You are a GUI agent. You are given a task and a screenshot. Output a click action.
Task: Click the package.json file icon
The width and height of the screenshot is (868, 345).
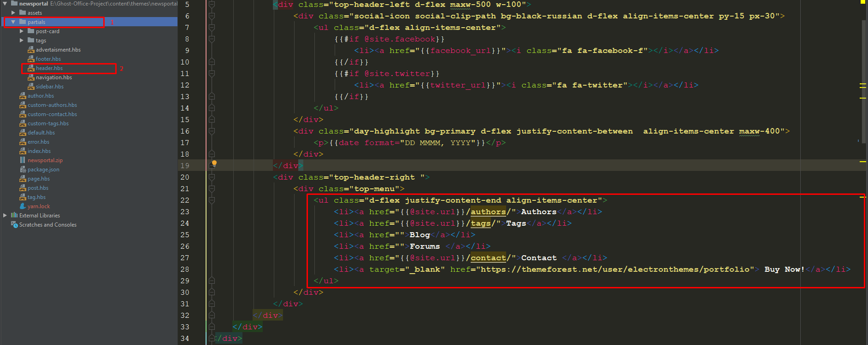[x=23, y=170]
